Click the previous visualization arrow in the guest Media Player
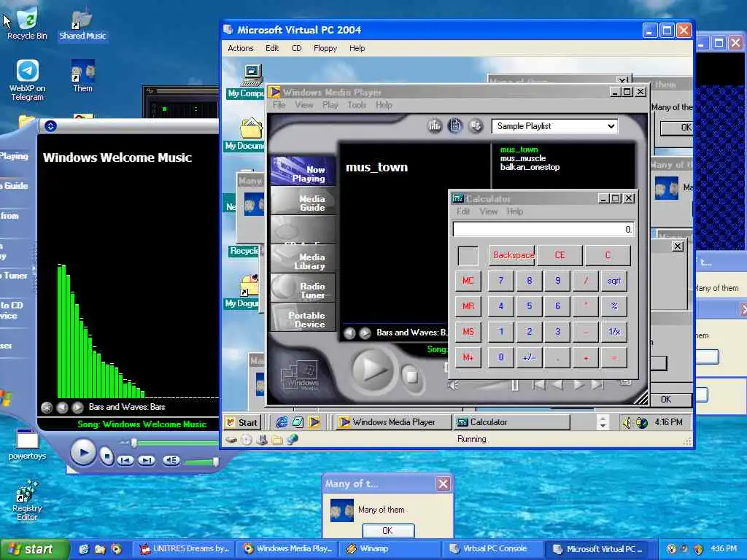This screenshot has width=747, height=560. [349, 332]
